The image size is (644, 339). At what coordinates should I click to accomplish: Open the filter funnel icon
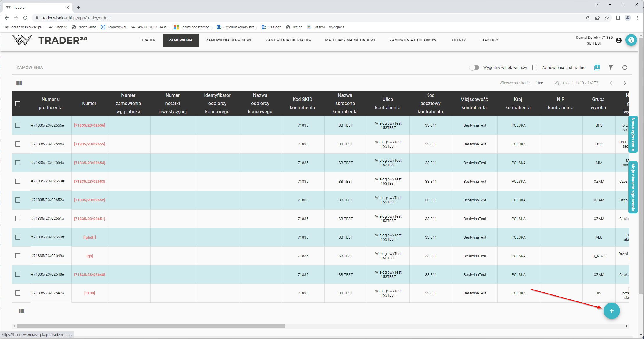(x=611, y=68)
